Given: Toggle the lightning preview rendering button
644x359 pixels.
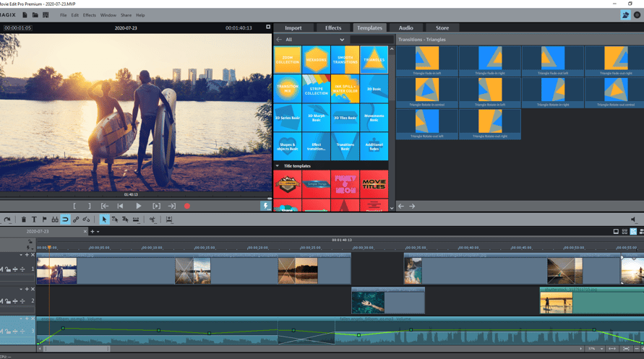Looking at the screenshot, I should (265, 206).
